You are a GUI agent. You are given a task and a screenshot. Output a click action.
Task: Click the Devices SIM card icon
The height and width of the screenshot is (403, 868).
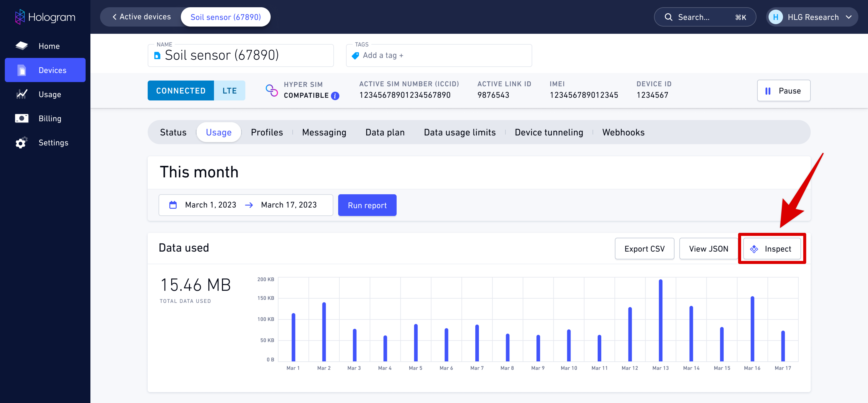(22, 70)
